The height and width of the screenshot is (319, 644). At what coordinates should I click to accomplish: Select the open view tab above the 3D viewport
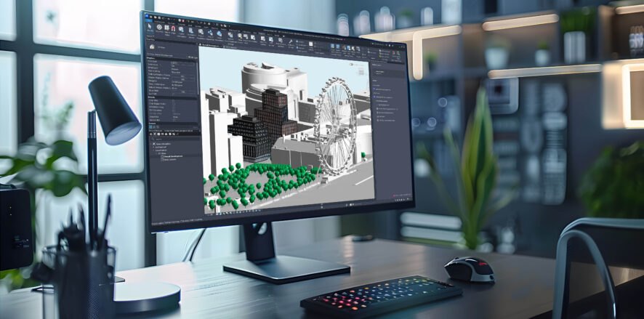[x=210, y=45]
